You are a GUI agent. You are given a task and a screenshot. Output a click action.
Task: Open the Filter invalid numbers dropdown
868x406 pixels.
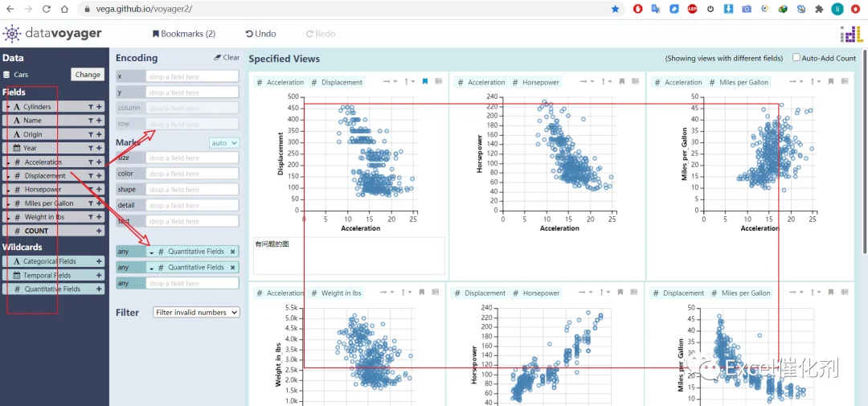tap(197, 313)
